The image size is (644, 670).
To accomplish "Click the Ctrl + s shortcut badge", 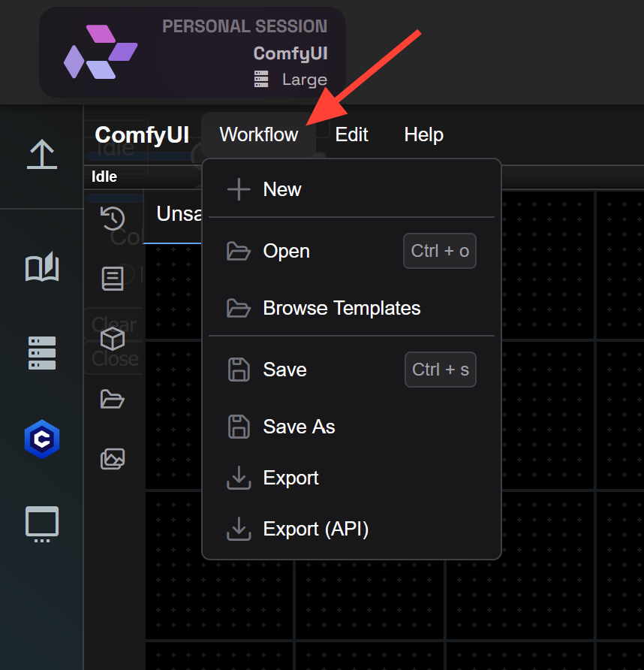I will point(441,370).
